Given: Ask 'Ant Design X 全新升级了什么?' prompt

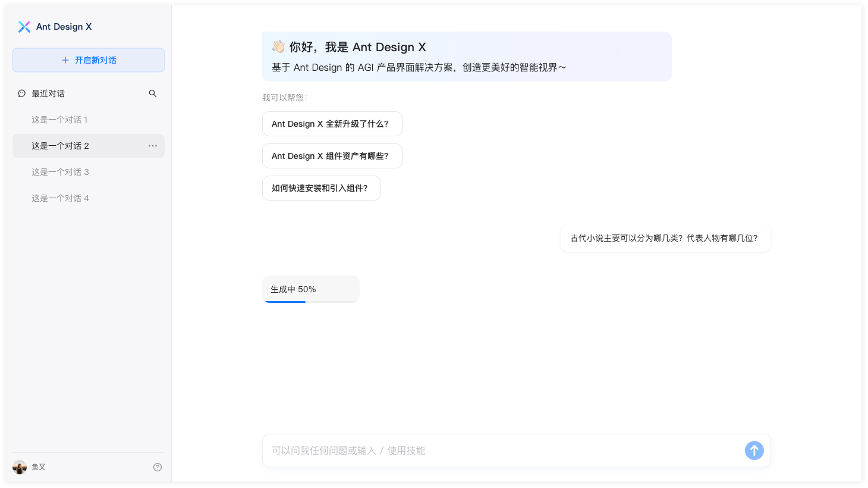Looking at the screenshot, I should [x=332, y=124].
